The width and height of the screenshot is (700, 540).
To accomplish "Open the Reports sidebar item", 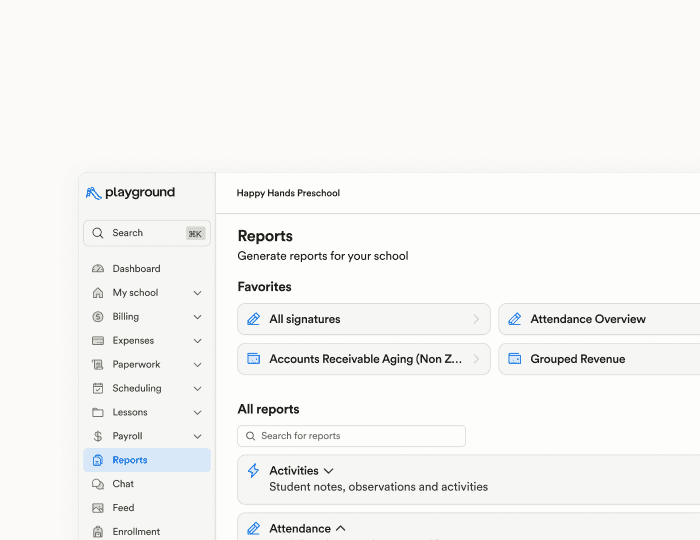I will (x=147, y=460).
